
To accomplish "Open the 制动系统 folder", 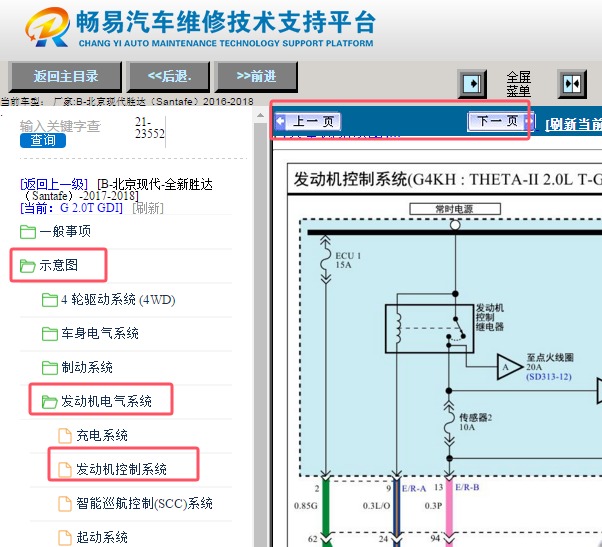I will click(87, 367).
